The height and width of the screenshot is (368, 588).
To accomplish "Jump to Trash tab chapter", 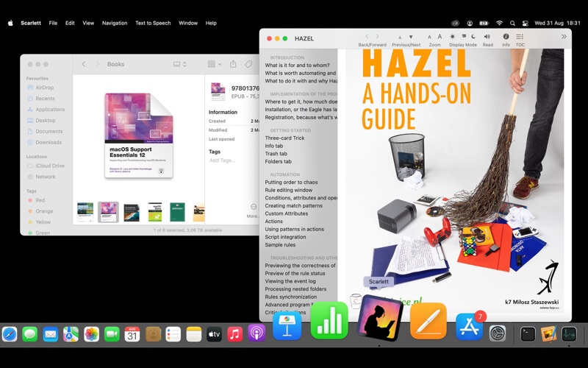I will point(276,154).
